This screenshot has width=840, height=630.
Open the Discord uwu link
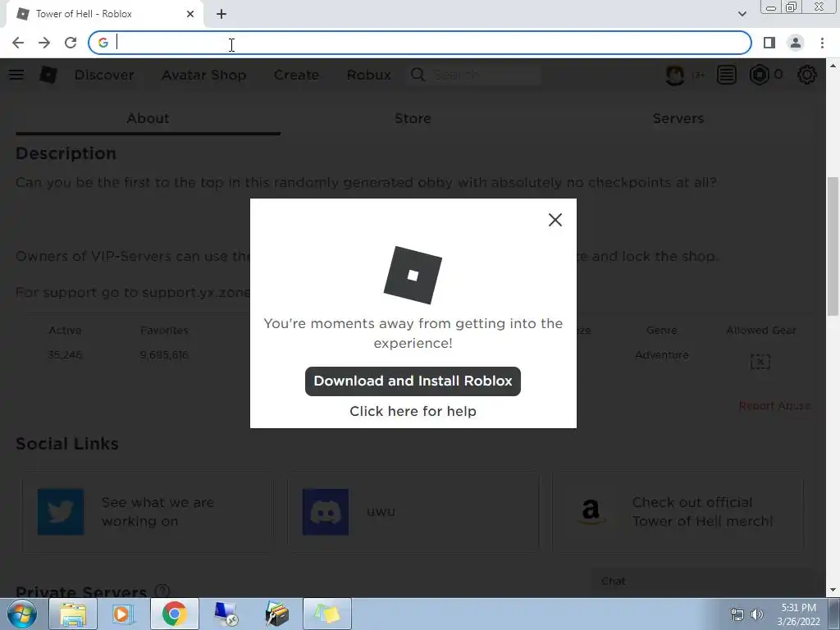(413, 512)
